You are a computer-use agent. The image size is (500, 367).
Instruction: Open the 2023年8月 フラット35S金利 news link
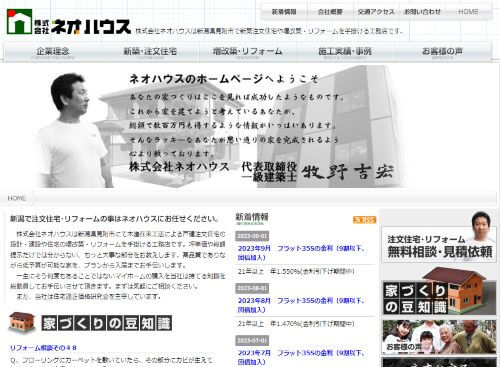302,305
